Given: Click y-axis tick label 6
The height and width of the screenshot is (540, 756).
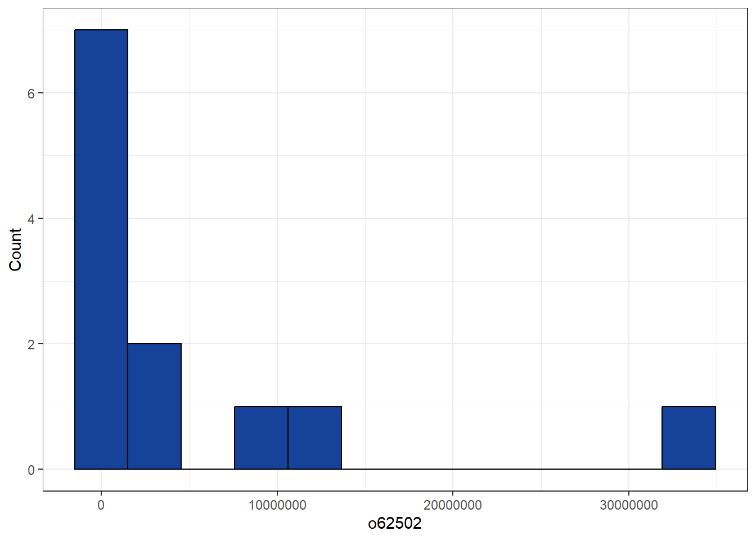Looking at the screenshot, I should pos(31,93).
